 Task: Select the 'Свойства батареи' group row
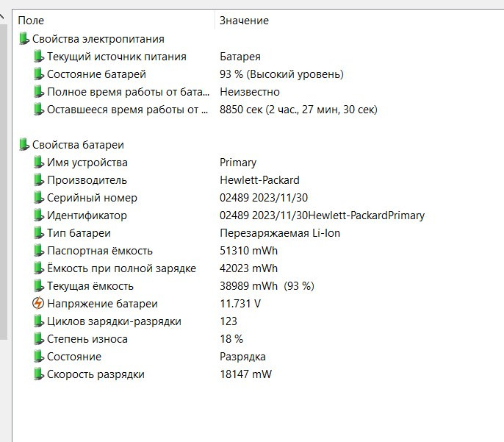click(78, 145)
